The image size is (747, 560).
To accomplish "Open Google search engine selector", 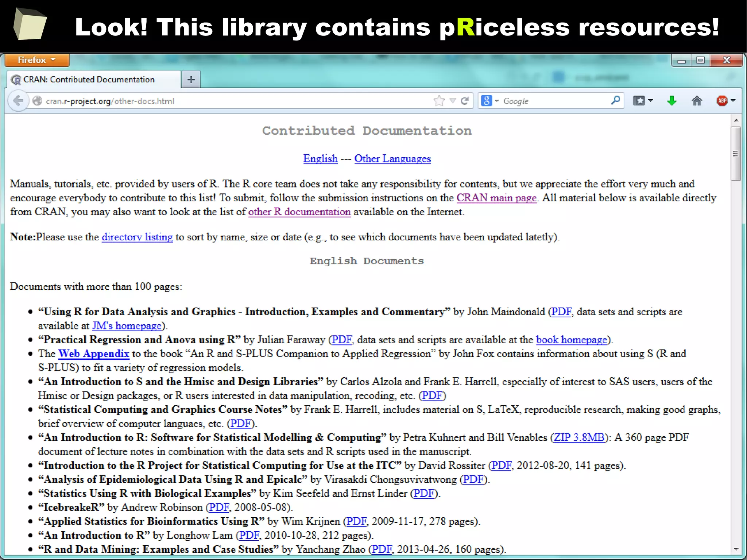I will point(490,101).
